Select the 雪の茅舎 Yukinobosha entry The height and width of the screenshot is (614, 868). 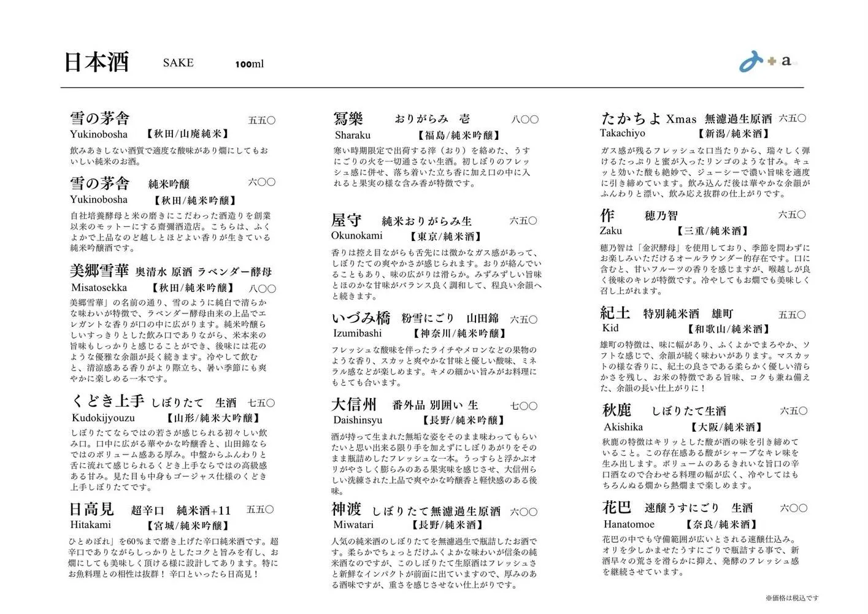(x=99, y=117)
